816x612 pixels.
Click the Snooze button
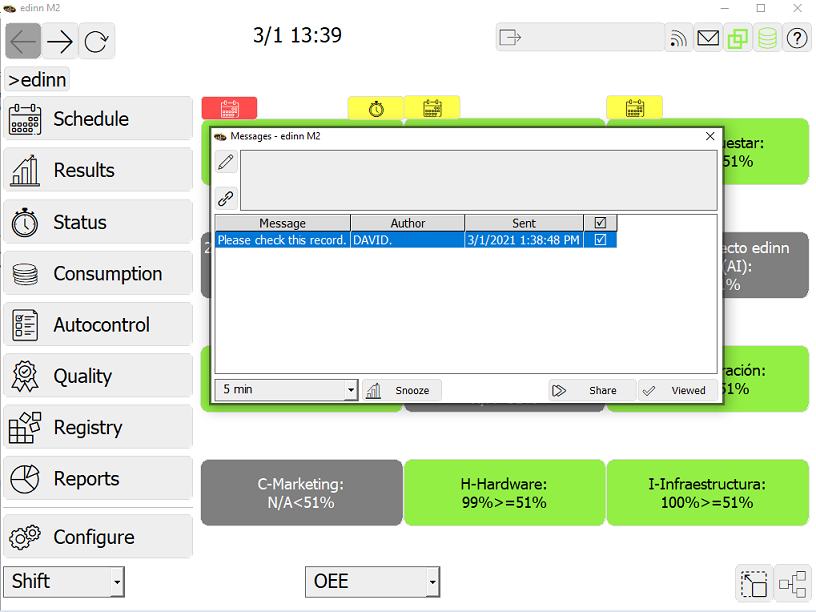pos(402,390)
